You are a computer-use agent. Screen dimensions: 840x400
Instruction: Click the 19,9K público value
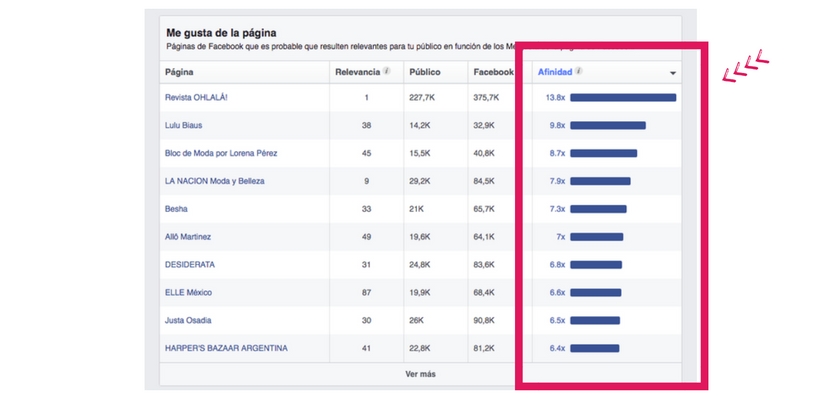(419, 292)
